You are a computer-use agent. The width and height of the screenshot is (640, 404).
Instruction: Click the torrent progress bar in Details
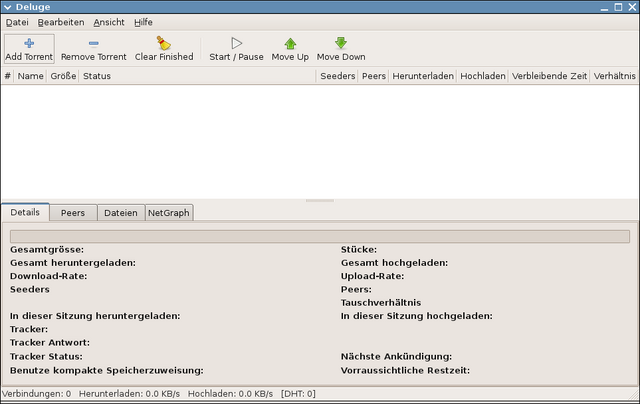[320, 236]
